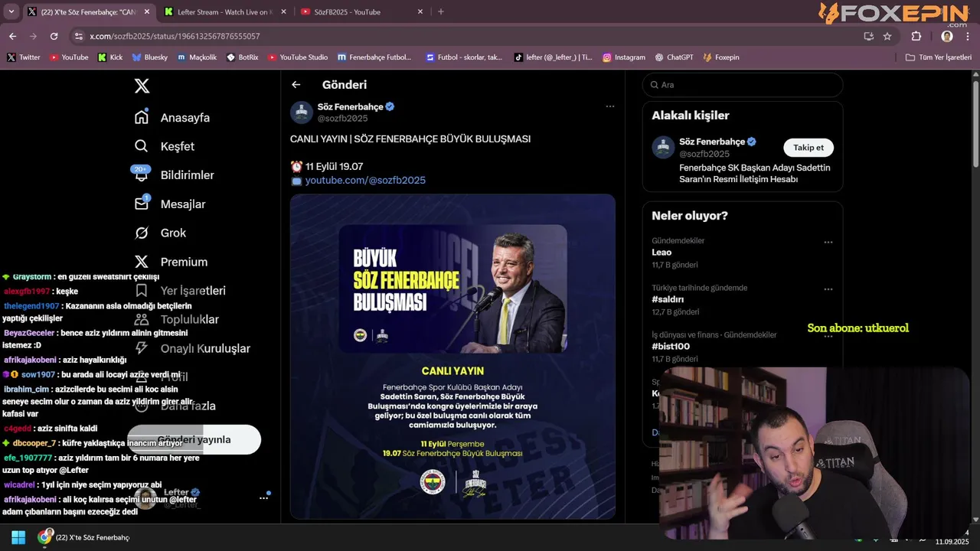The width and height of the screenshot is (980, 551).
Task: Click the post author avatar
Action: click(x=302, y=112)
